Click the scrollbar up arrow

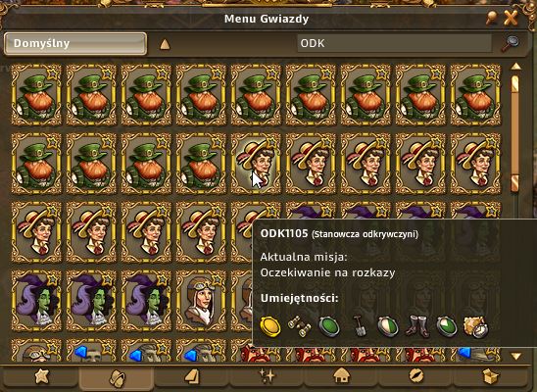coord(516,66)
